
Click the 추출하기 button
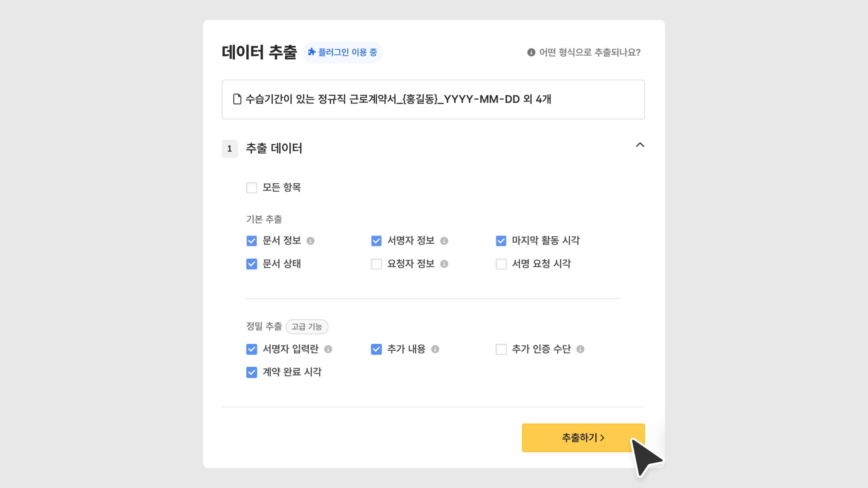583,437
